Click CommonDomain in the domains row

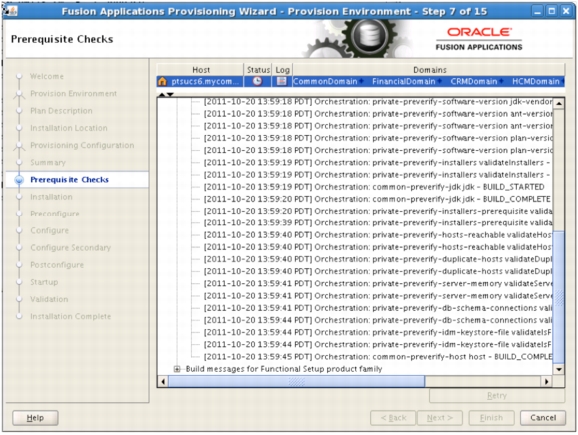[325, 81]
